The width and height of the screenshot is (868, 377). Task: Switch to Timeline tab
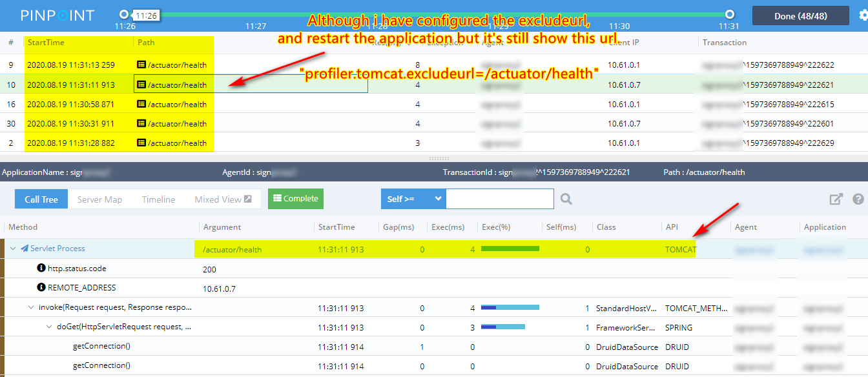(x=158, y=199)
